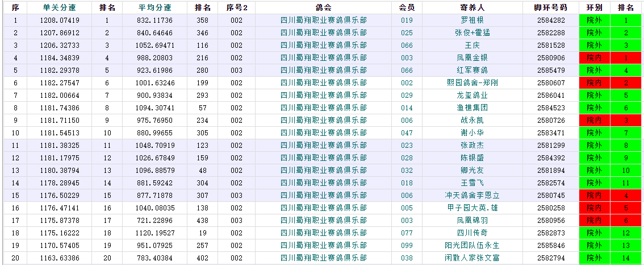Open the 罗祖根 owner link

click(x=472, y=20)
